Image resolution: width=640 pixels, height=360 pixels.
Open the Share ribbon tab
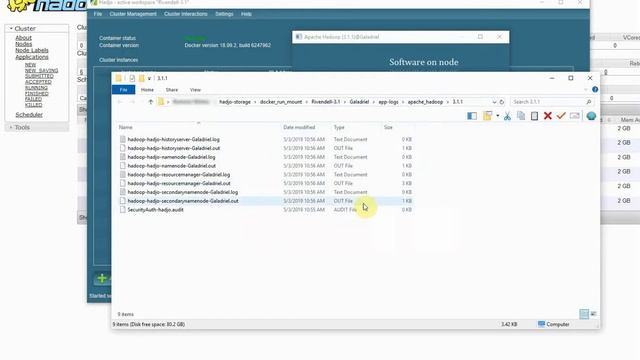point(172,90)
